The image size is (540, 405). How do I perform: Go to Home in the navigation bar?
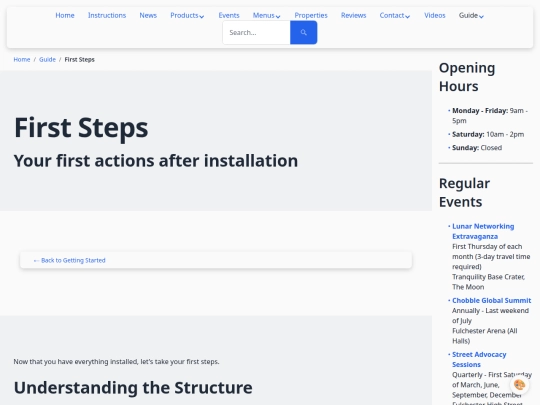65,15
